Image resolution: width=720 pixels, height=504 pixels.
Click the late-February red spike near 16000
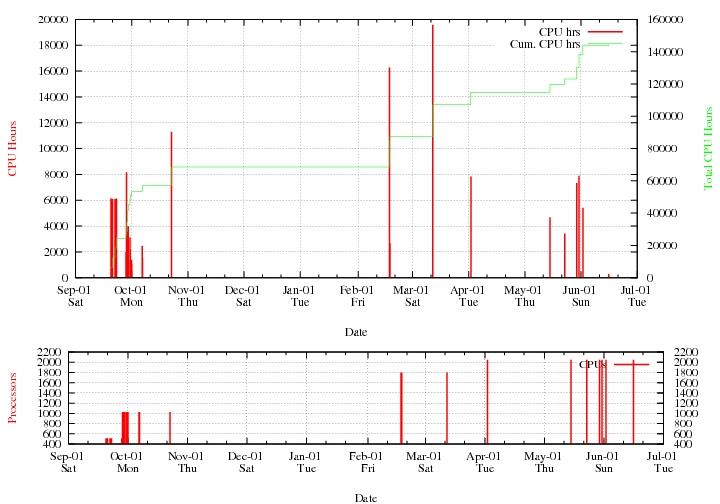pos(389,173)
